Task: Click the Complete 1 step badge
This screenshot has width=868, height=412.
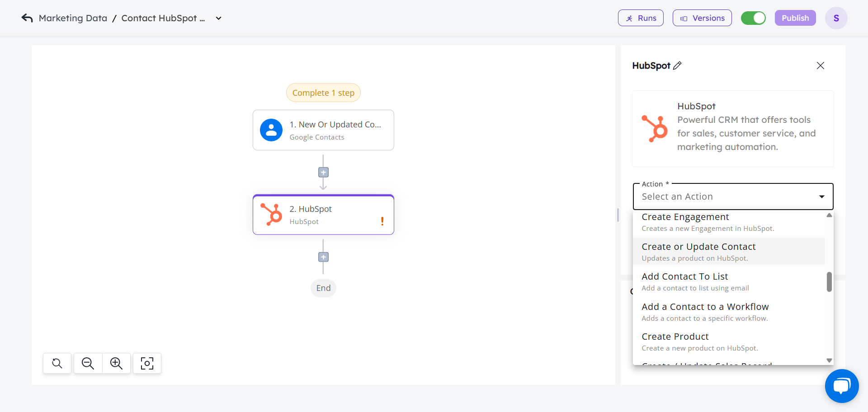Action: pyautogui.click(x=323, y=93)
